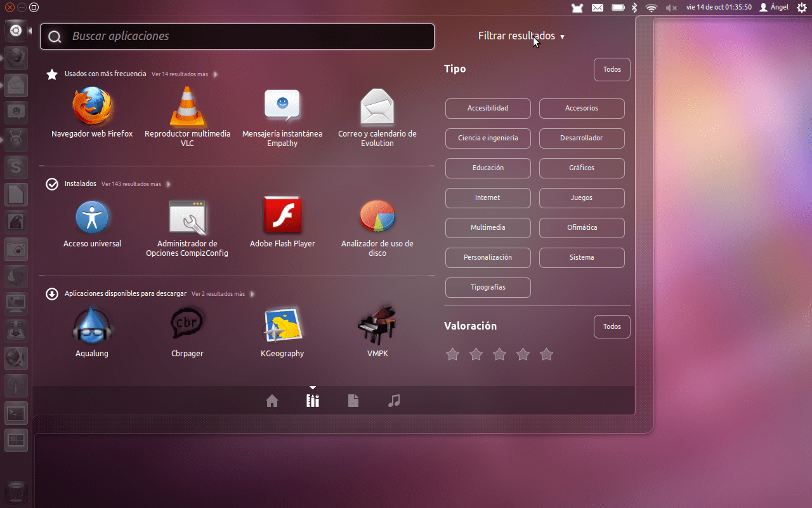Toggle the Internet category filter
This screenshot has width=812, height=508.
point(488,197)
